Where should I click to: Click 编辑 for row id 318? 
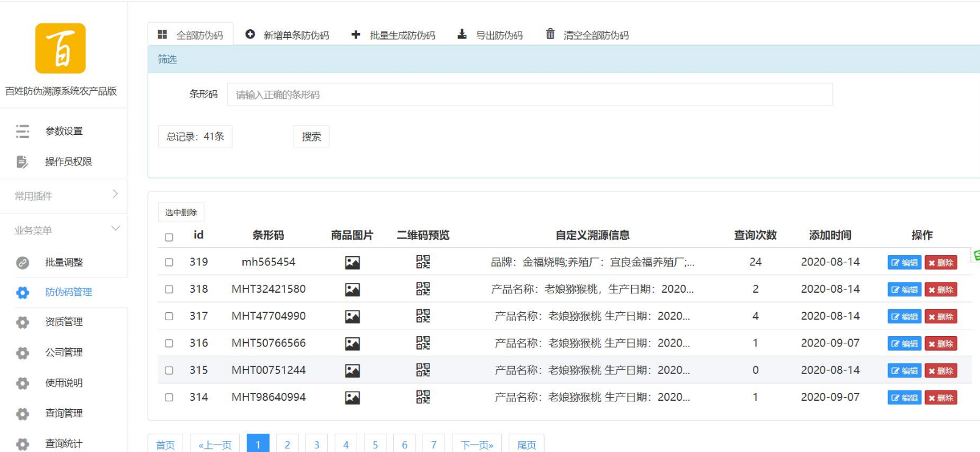pyautogui.click(x=904, y=290)
